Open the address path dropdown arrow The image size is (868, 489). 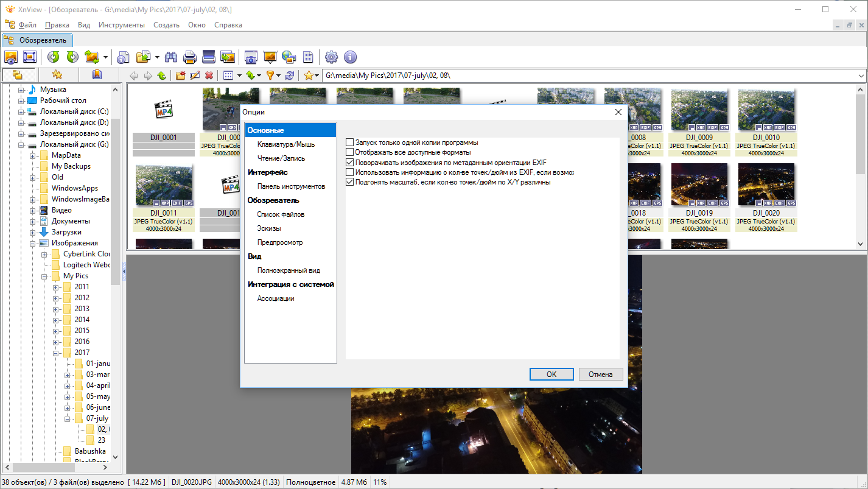click(861, 76)
